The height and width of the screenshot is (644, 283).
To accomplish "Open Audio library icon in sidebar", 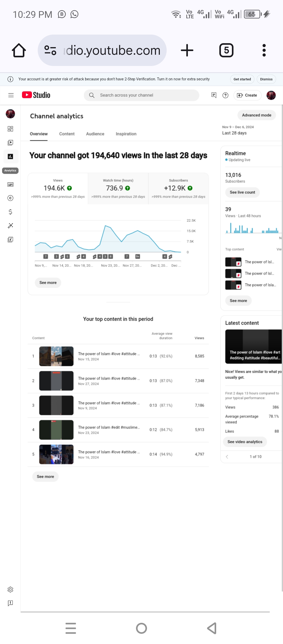I will (x=10, y=239).
